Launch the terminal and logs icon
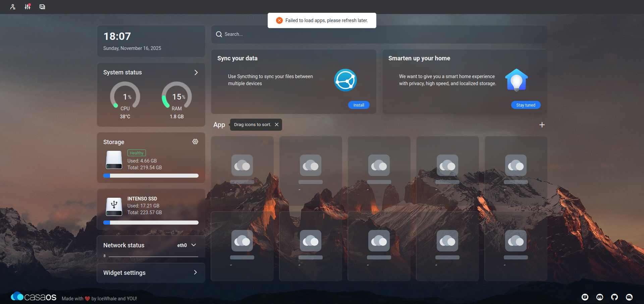Viewport: 644px width, 304px height. (42, 7)
